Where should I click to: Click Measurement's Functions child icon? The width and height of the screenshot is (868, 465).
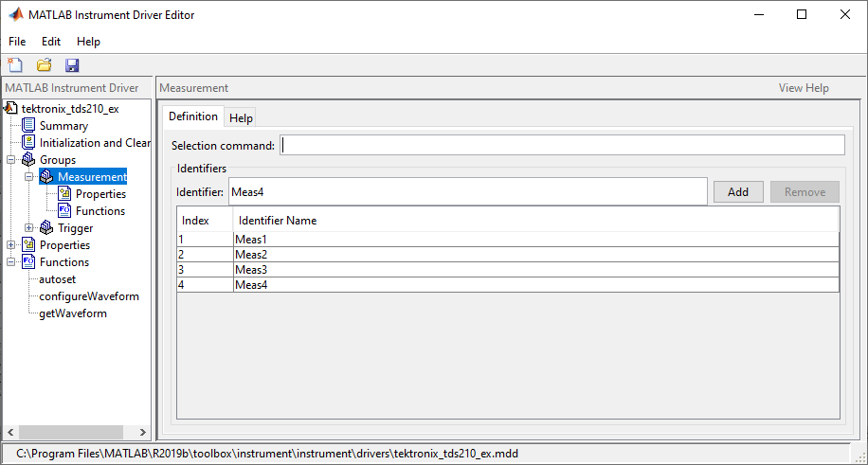pos(64,211)
